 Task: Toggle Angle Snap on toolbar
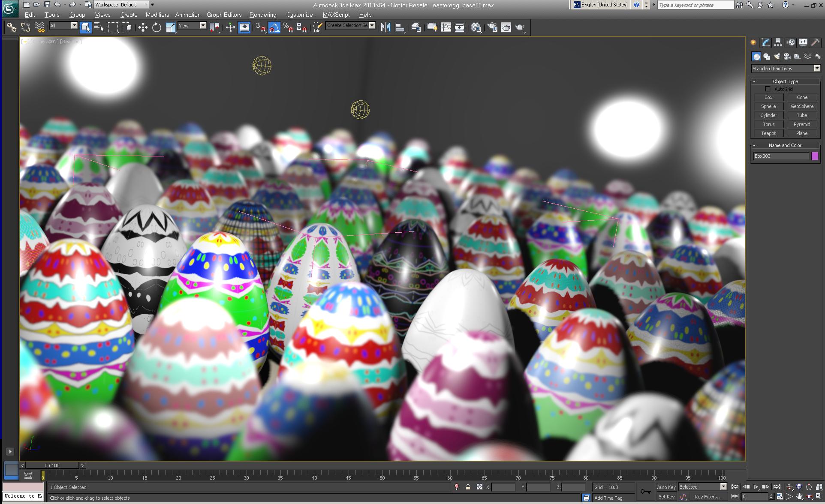(x=274, y=27)
